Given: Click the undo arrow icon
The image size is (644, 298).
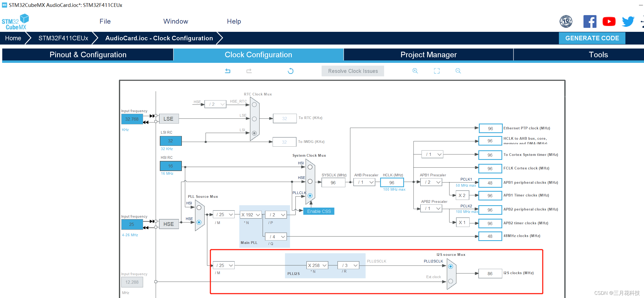Looking at the screenshot, I should 227,71.
